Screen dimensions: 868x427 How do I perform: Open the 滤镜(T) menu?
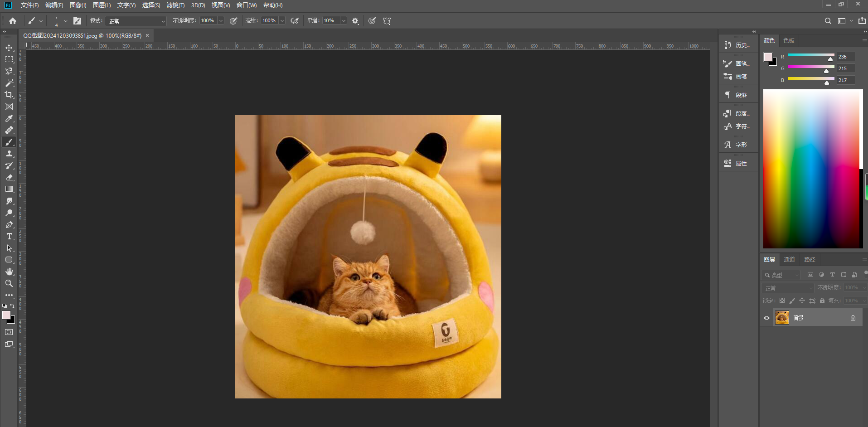[x=175, y=5]
